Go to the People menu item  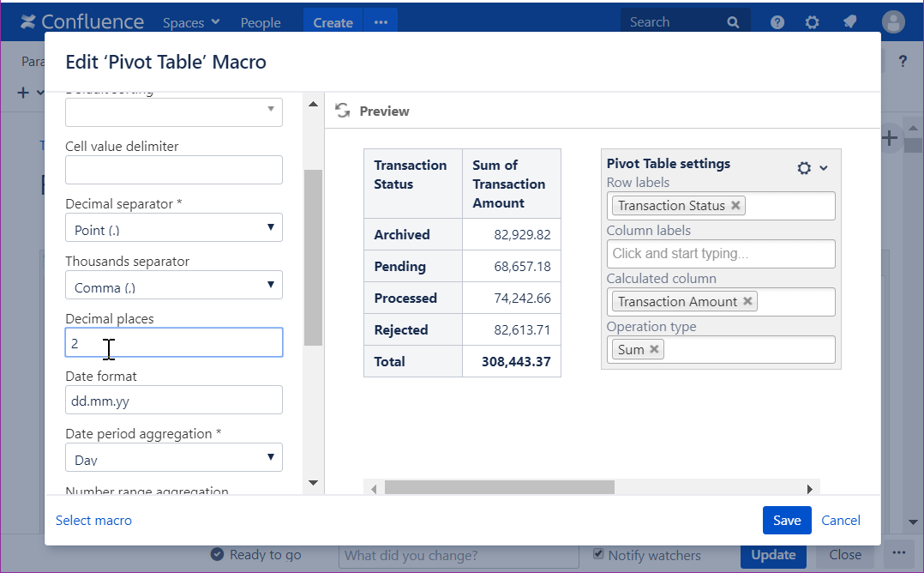click(261, 22)
